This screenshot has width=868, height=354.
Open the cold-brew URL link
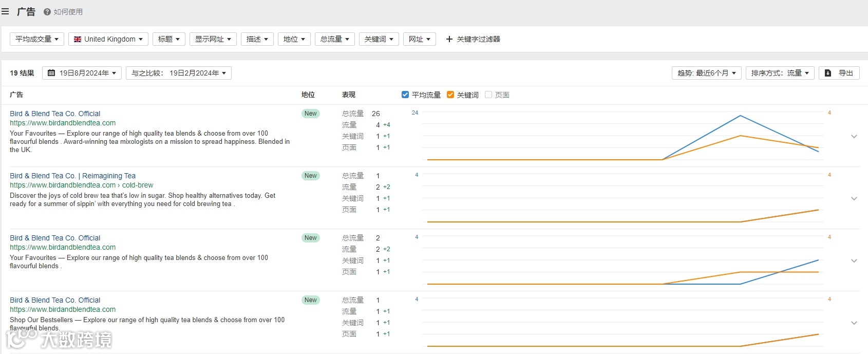point(81,185)
